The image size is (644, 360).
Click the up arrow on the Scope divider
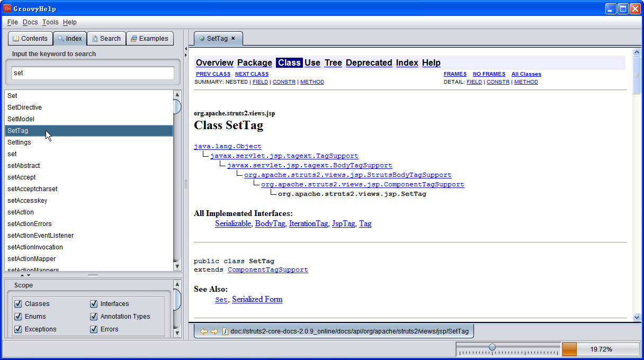coord(22,275)
